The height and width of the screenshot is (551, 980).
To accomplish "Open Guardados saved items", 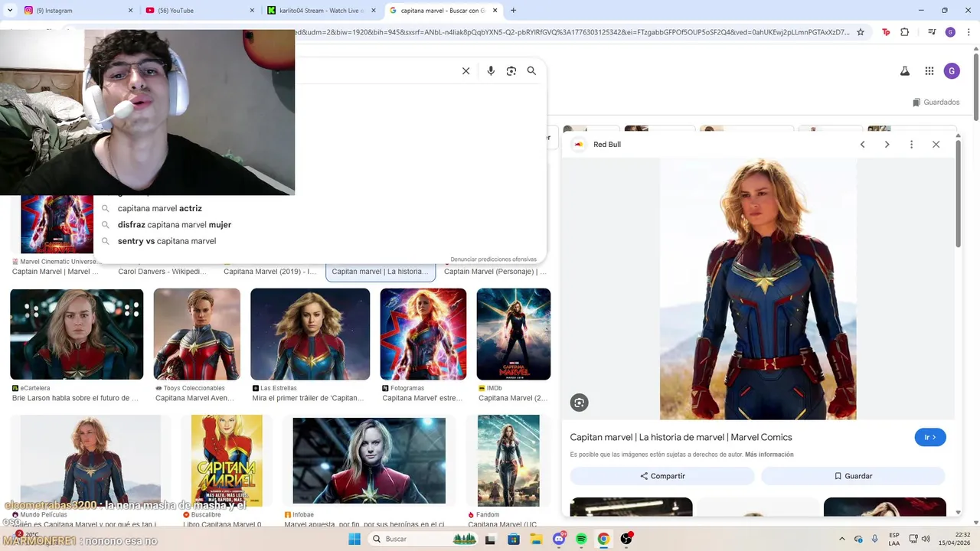I will tap(936, 103).
